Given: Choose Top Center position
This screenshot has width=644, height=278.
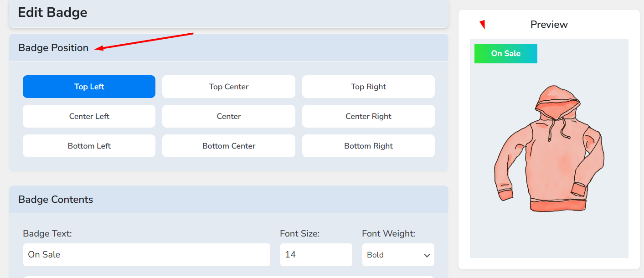Looking at the screenshot, I should [x=228, y=87].
